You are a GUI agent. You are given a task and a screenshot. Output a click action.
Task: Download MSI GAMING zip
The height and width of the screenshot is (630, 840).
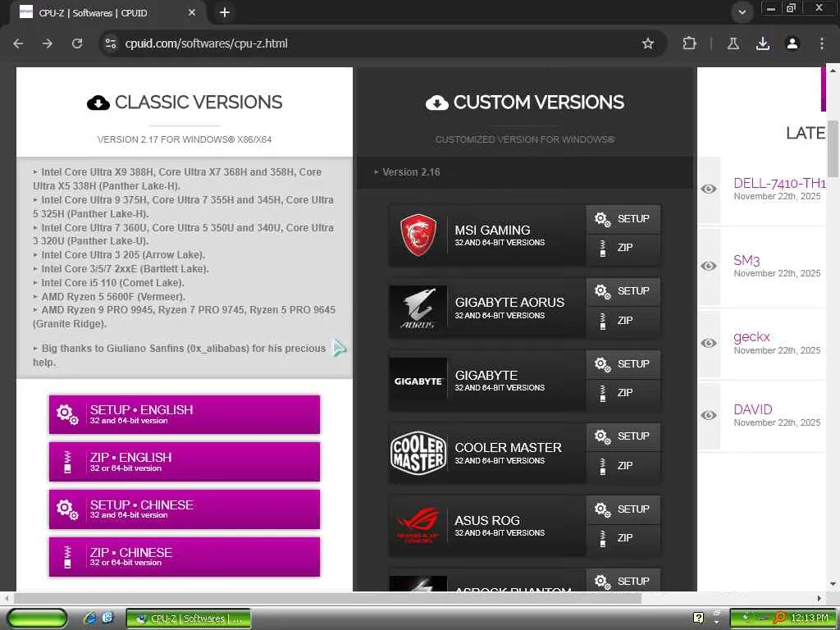pyautogui.click(x=623, y=248)
